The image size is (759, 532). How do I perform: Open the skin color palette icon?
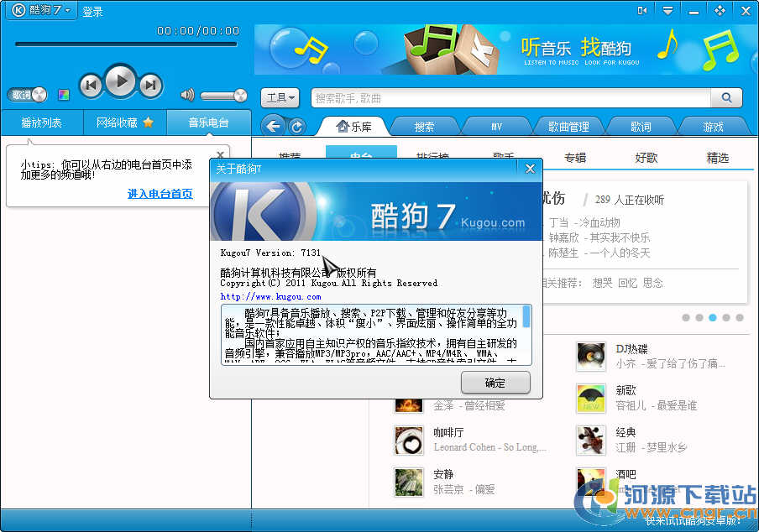64,95
